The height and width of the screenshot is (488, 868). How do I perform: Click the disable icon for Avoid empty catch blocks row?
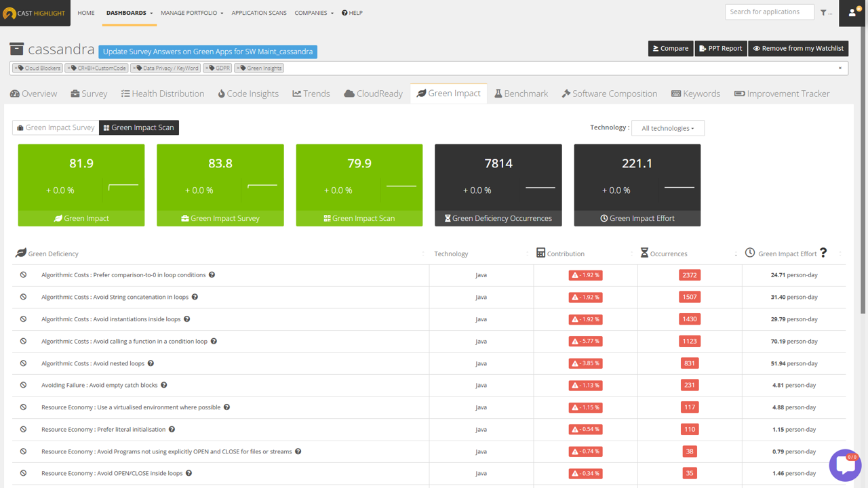[x=23, y=385]
